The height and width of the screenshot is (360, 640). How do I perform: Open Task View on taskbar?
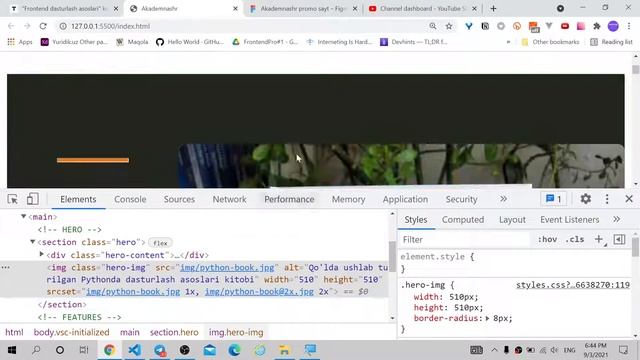point(84,350)
